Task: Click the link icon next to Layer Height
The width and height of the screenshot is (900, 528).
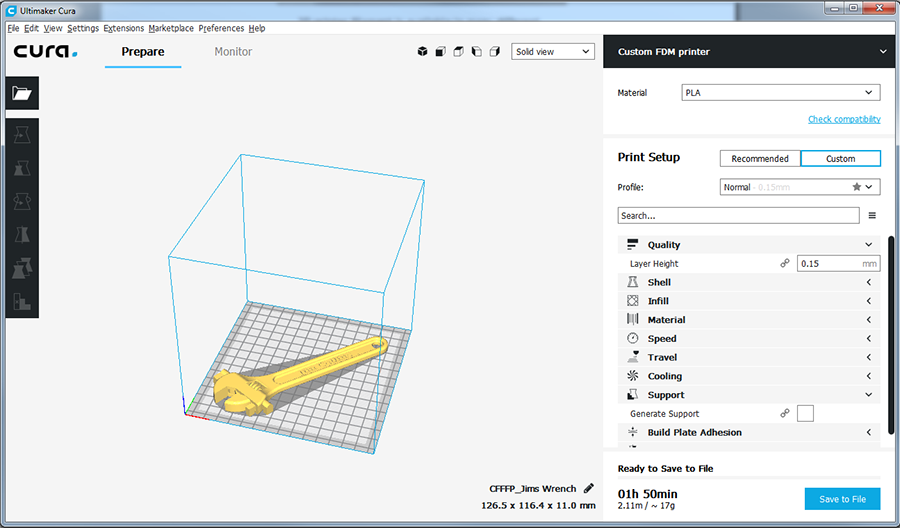Action: [785, 264]
